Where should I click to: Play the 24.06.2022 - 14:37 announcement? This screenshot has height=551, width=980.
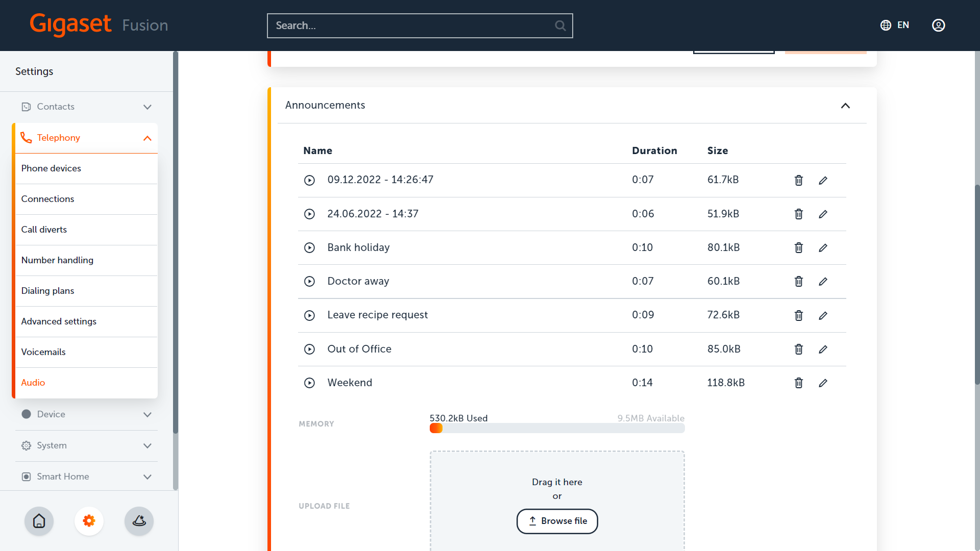coord(309,214)
